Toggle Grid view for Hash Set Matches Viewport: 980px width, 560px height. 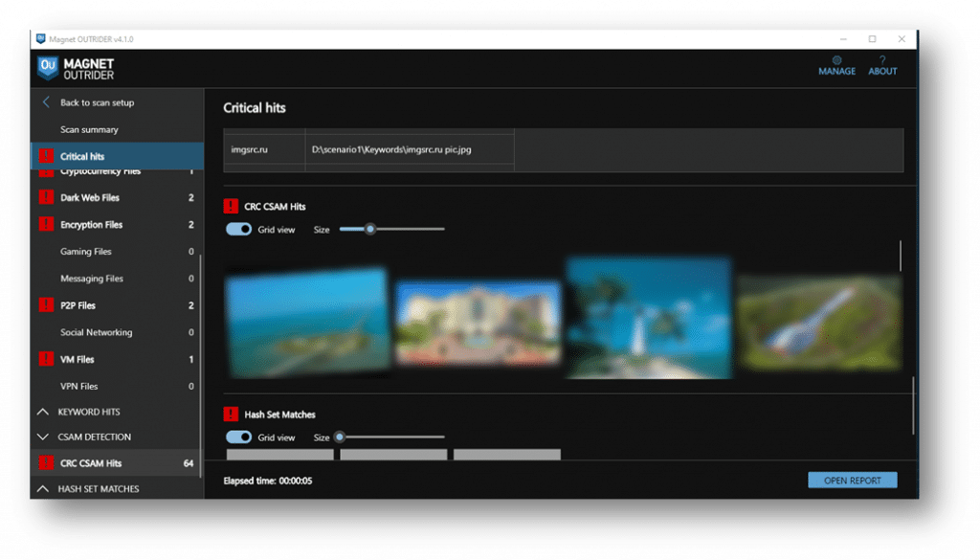238,437
